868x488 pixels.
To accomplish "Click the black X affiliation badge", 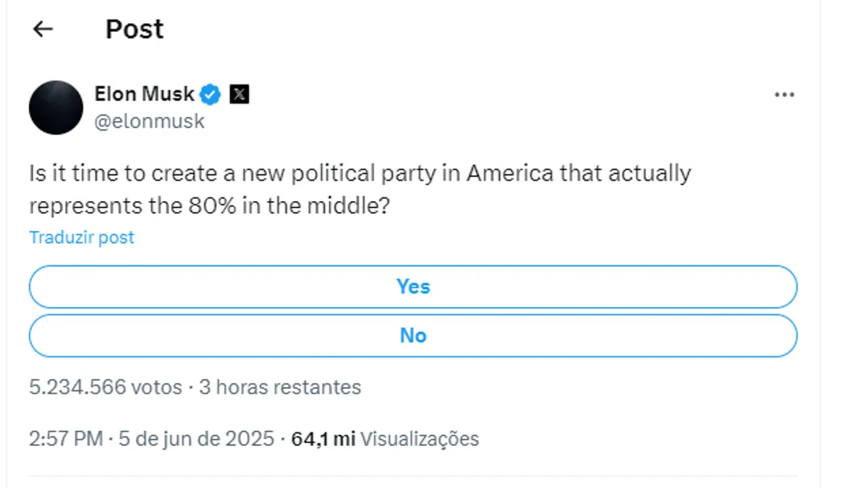I will pos(239,94).
